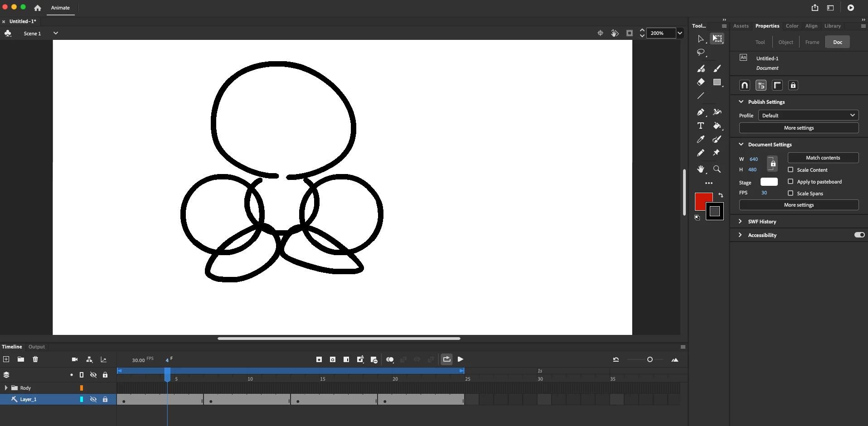Image resolution: width=868 pixels, height=426 pixels.
Task: Select the Lasso tool
Action: pos(701,53)
